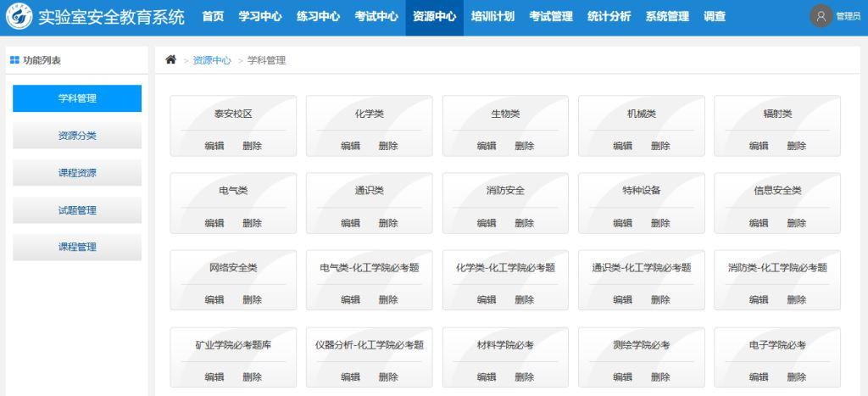
Task: Open 课程管理 from the sidebar
Action: 77,247
